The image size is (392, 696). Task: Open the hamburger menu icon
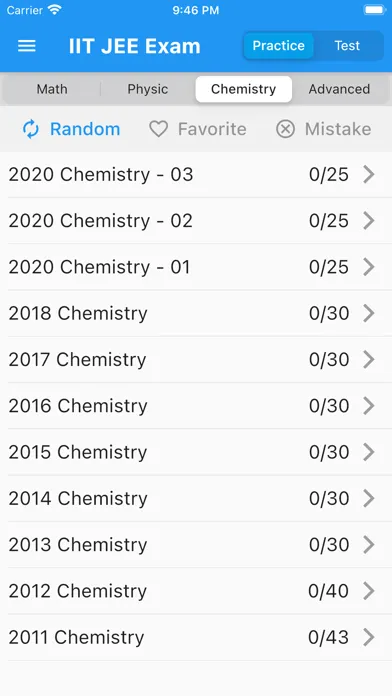click(27, 46)
